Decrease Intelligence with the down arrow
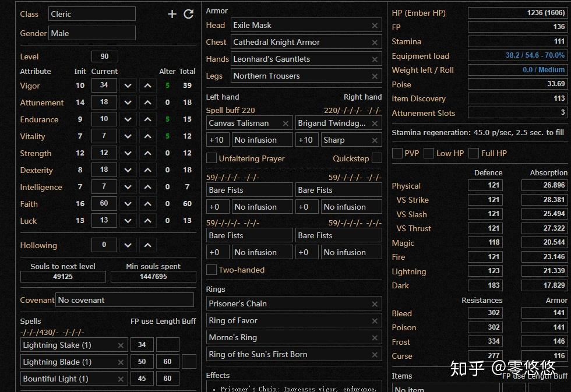Viewport: 571px width, 392px height. [128, 187]
